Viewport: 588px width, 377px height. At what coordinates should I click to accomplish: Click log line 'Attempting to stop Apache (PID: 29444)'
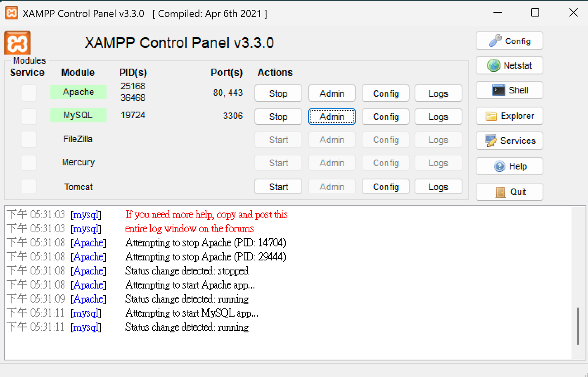pos(206,257)
